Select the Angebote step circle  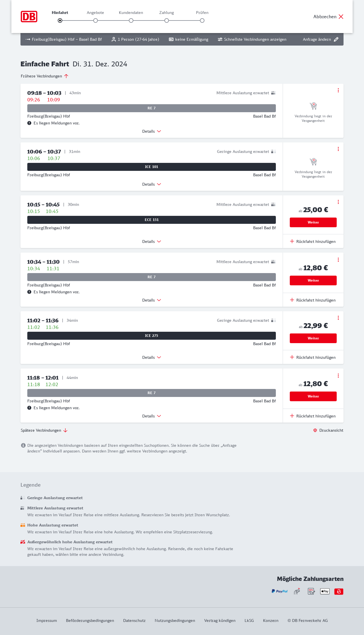96,21
